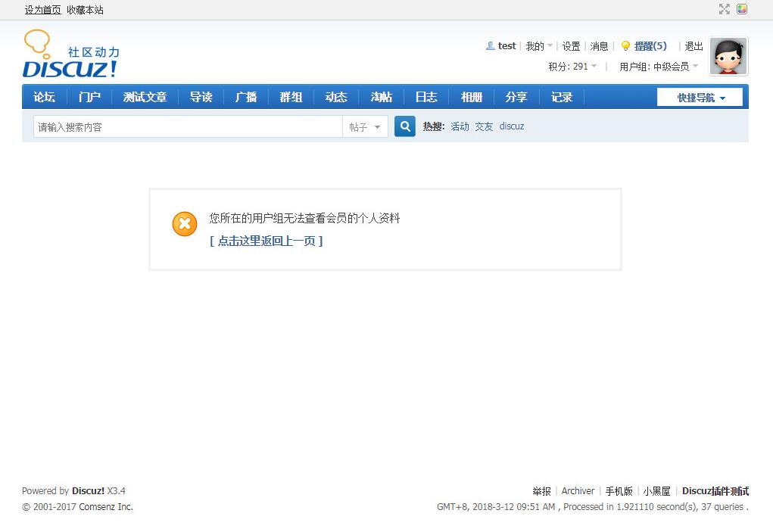Open the 相册 nav tab

point(471,97)
